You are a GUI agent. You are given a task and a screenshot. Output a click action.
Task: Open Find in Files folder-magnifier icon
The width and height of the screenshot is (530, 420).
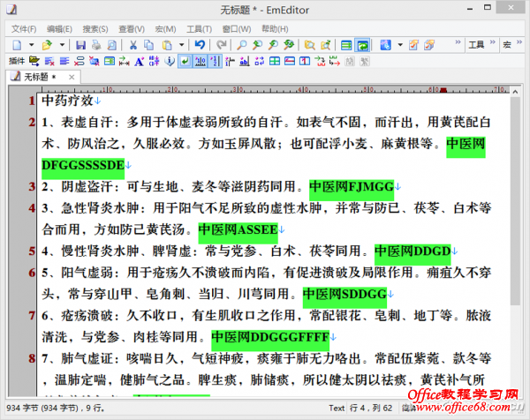coord(310,45)
